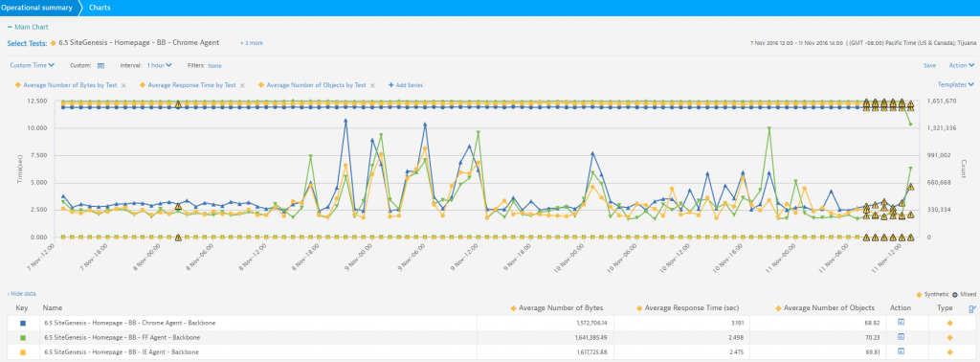Expand the '+ 2 more' tests list

point(252,43)
